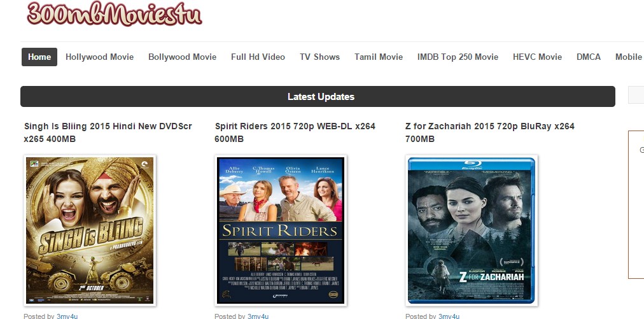This screenshot has width=644, height=319.
Task: Click the Singh Is Bliing poster thumbnail
Action: click(x=90, y=230)
